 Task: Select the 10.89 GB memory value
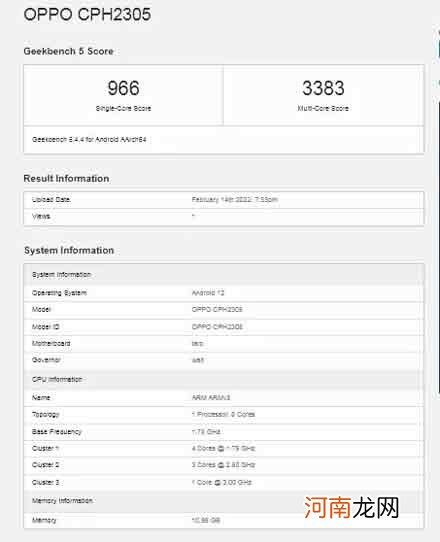206,520
